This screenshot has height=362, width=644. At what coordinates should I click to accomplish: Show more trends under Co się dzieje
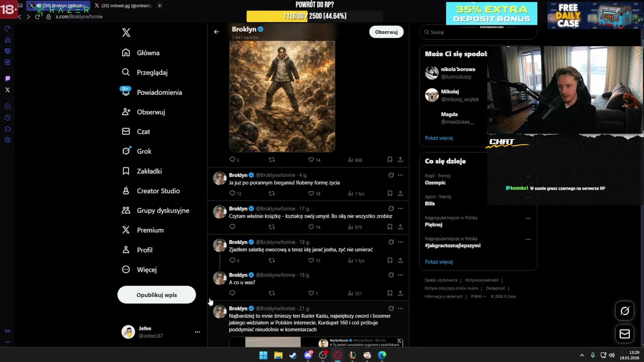[439, 262]
